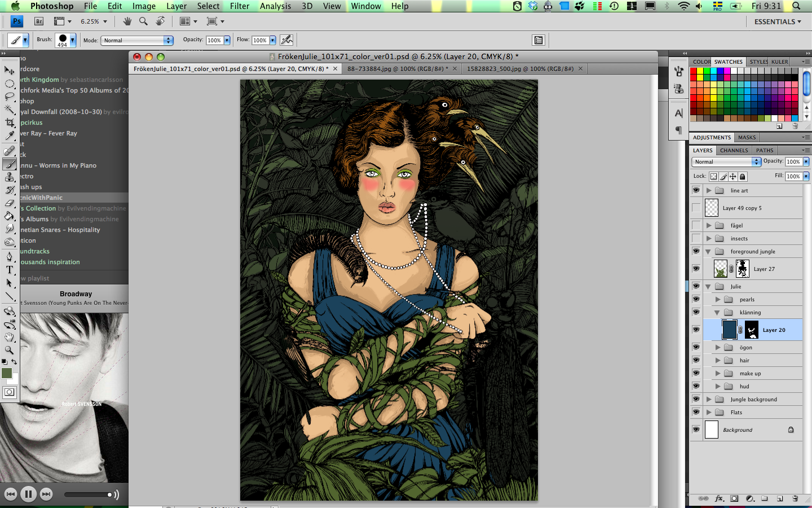
Task: Create a new layer group
Action: point(765,498)
